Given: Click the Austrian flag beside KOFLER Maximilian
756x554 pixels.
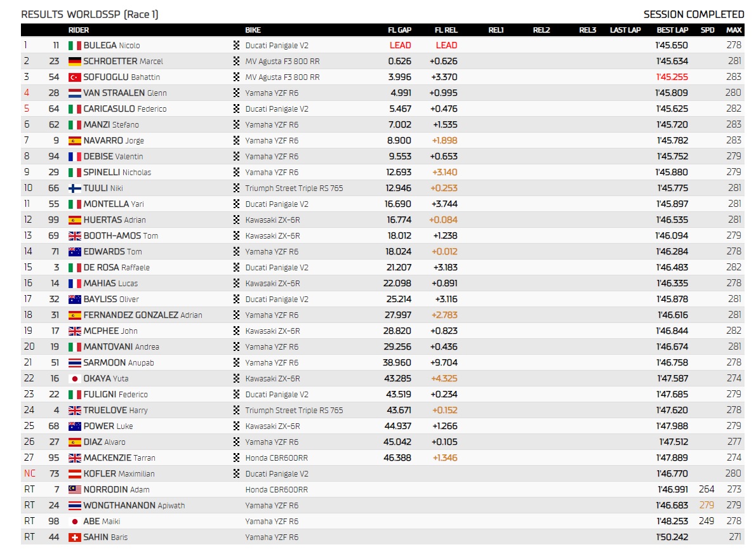Looking at the screenshot, I should coord(75,474).
